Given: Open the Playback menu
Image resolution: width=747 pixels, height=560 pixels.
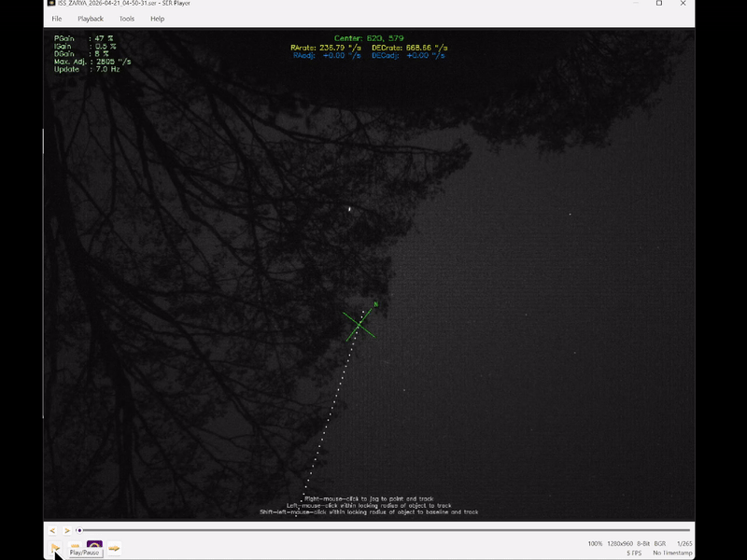Looking at the screenshot, I should pyautogui.click(x=91, y=19).
